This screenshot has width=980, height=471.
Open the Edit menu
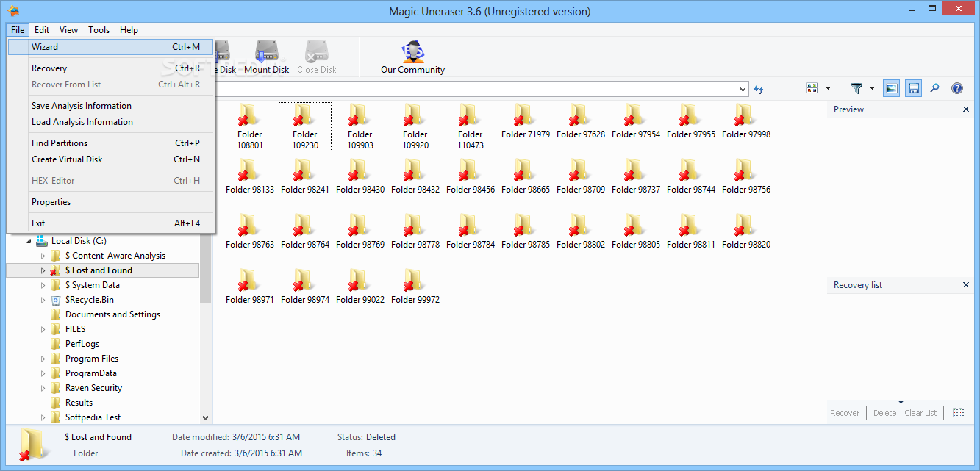42,30
